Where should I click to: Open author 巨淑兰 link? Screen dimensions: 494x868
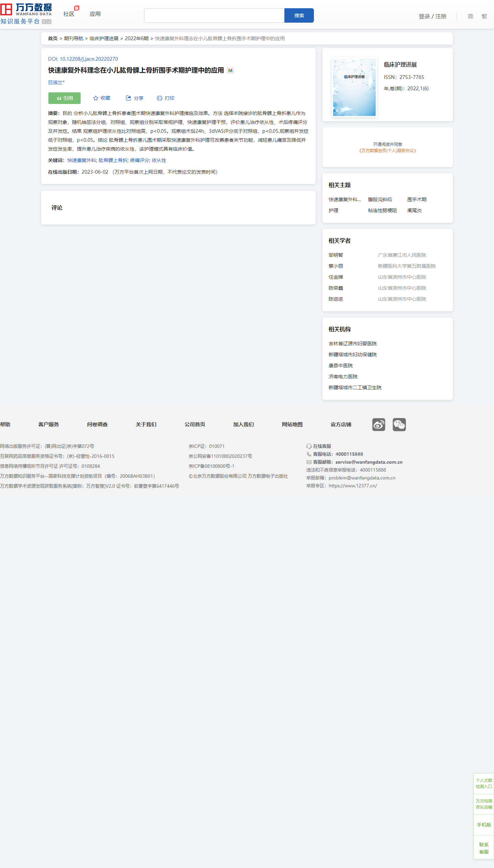56,82
